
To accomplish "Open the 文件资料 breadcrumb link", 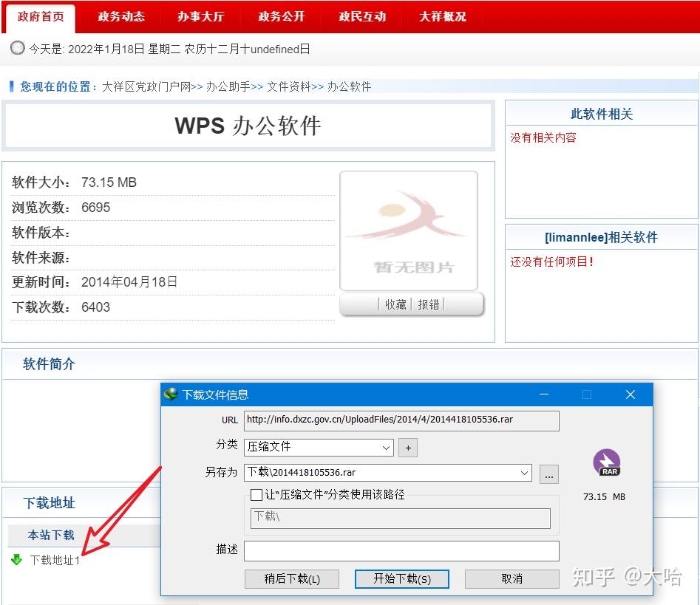I will (x=289, y=86).
